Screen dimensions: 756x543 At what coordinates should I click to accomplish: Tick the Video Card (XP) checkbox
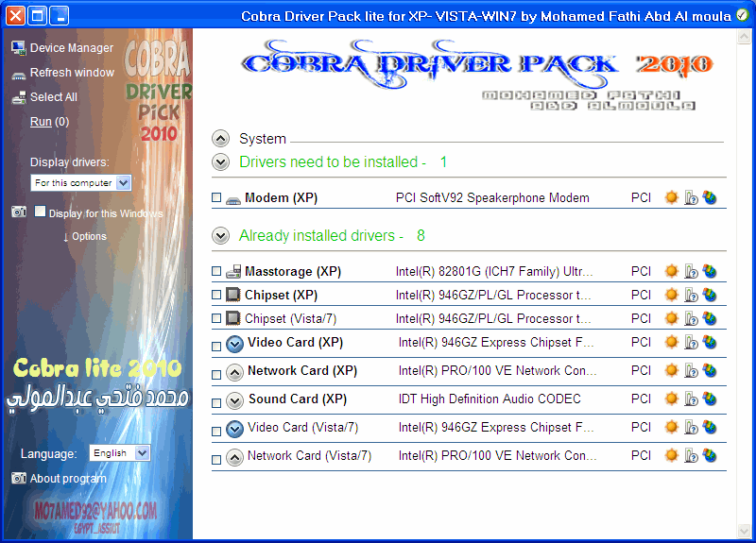tap(216, 347)
